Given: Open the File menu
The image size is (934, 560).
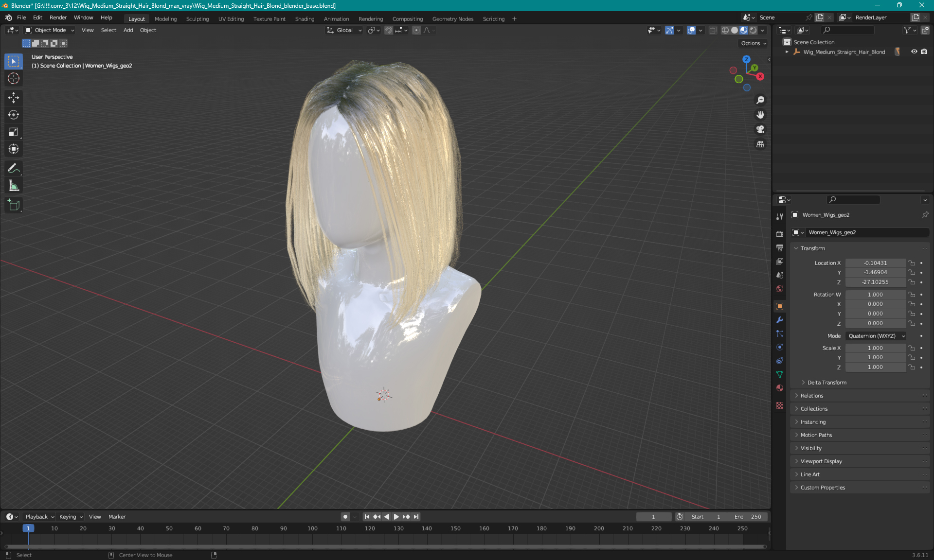Looking at the screenshot, I should tap(21, 17).
